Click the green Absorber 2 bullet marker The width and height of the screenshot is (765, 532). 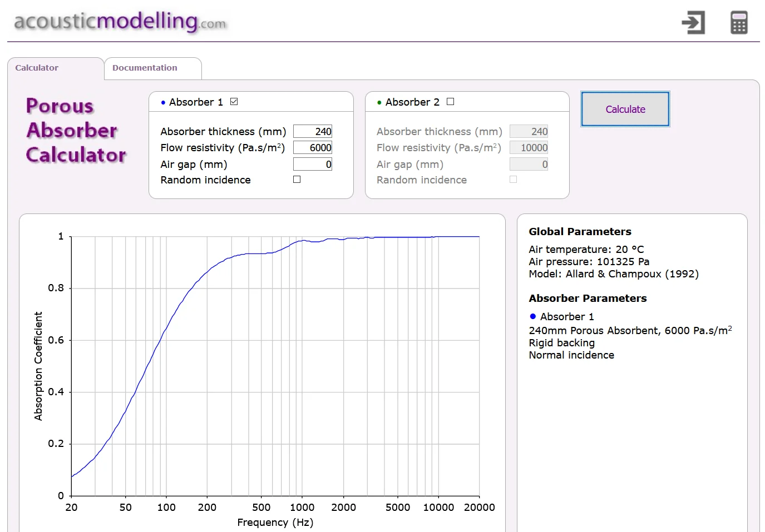coord(379,102)
